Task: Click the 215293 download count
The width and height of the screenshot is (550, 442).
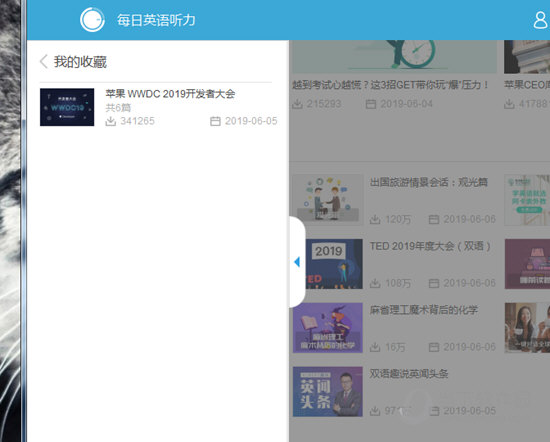Action: point(324,104)
